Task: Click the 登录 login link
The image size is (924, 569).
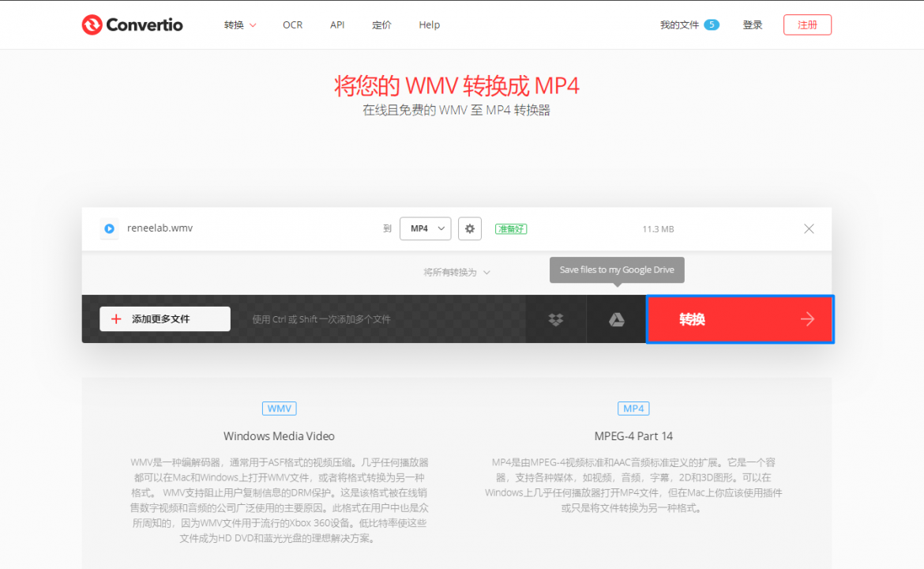Action: (x=753, y=24)
